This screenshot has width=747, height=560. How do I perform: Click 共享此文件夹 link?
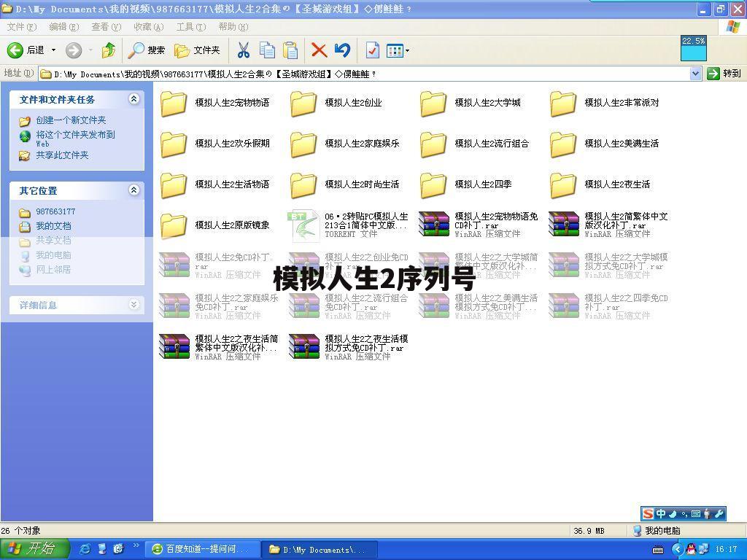click(63, 155)
